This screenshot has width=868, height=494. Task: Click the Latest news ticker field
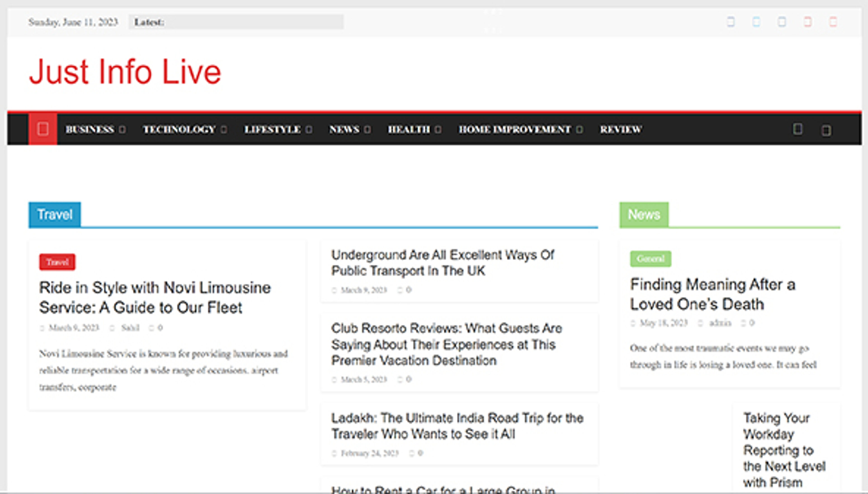pos(236,22)
